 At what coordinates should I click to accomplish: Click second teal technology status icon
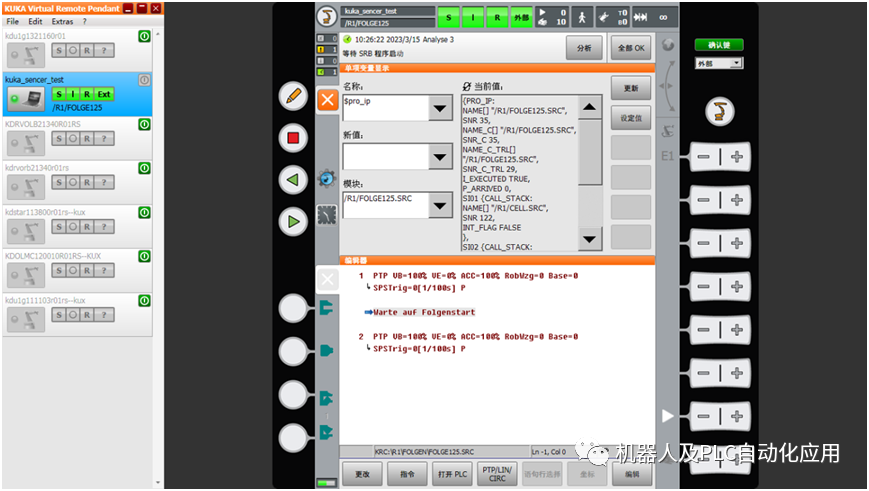(x=326, y=351)
